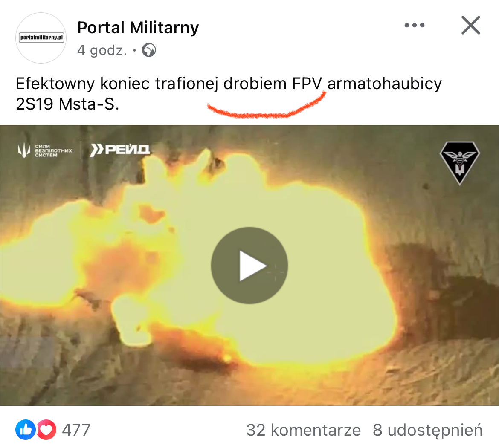Click the blue like reaction icon
This screenshot has height=448, width=499.
click(26, 430)
